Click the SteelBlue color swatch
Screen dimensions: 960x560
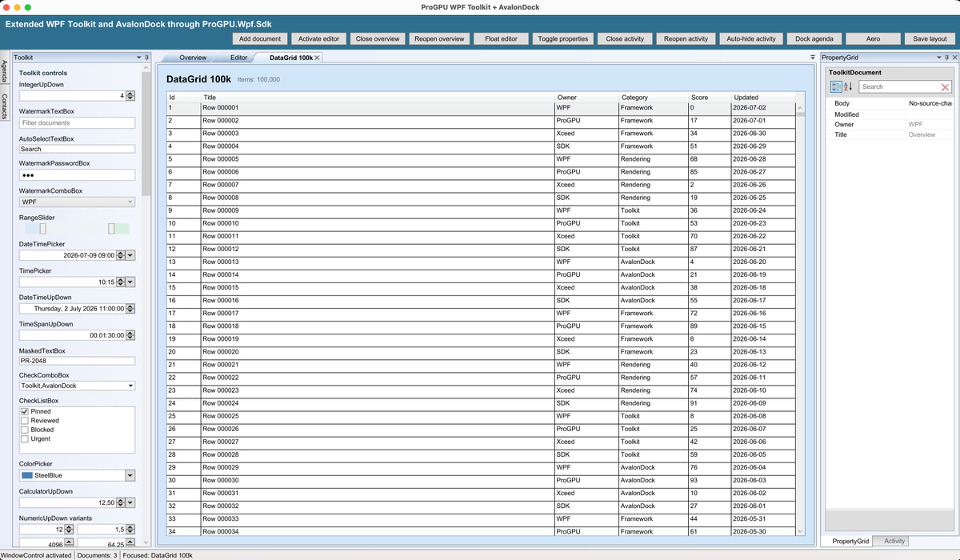pos(27,475)
